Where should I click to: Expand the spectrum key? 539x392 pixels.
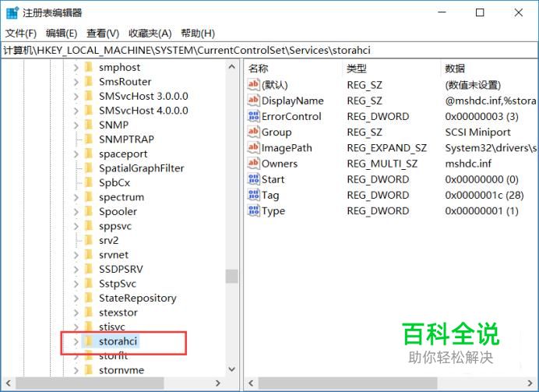(x=76, y=197)
